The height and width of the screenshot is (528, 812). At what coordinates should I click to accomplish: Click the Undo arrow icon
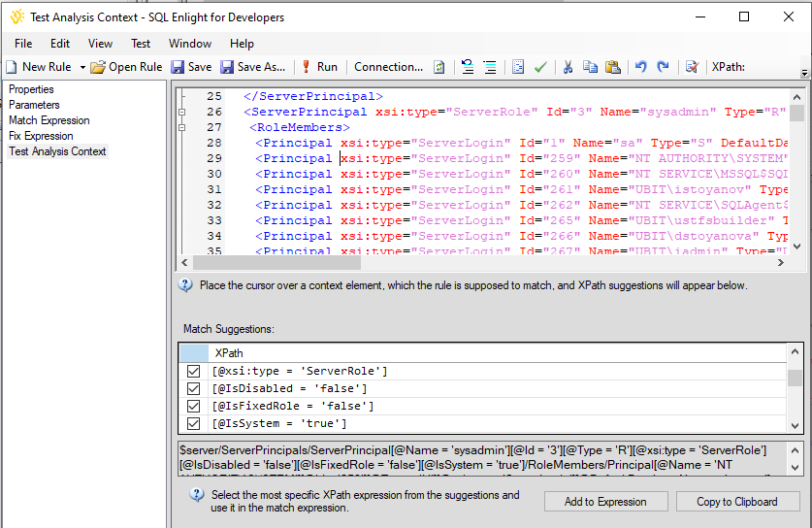(x=640, y=67)
